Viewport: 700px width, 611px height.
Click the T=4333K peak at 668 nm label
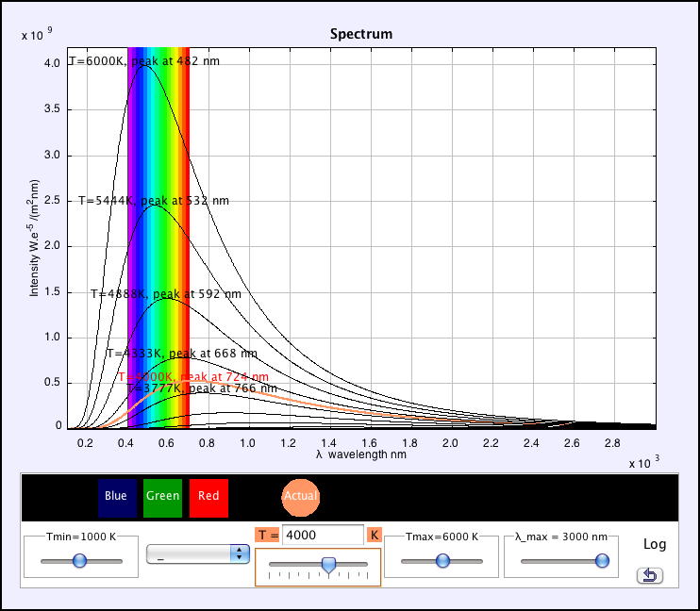[x=182, y=354]
